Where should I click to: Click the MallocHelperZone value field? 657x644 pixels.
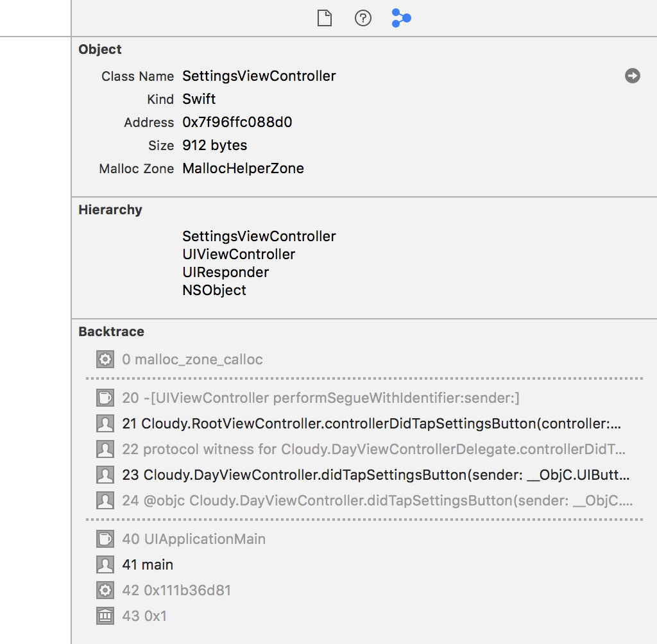tap(243, 168)
